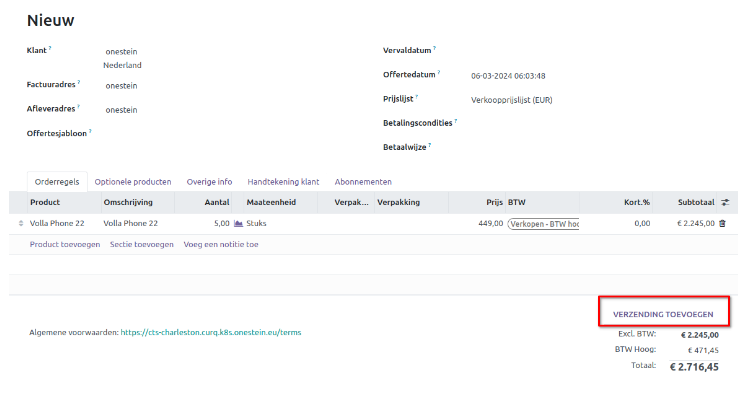Show help tooltip next to Klant
This screenshot has height=398, width=746.
coord(50,48)
